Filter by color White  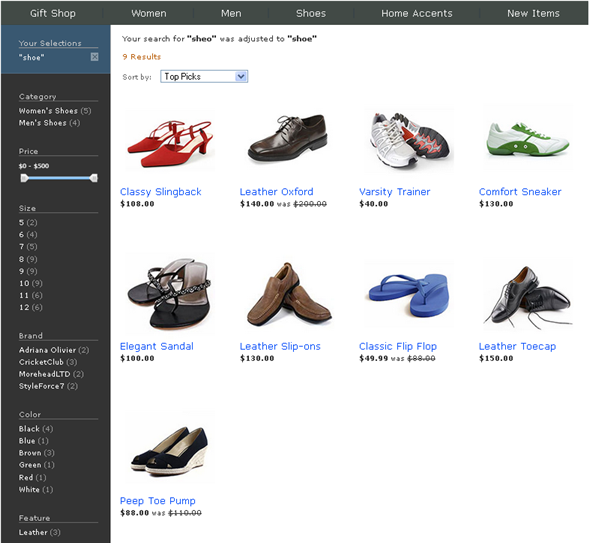tap(36, 490)
